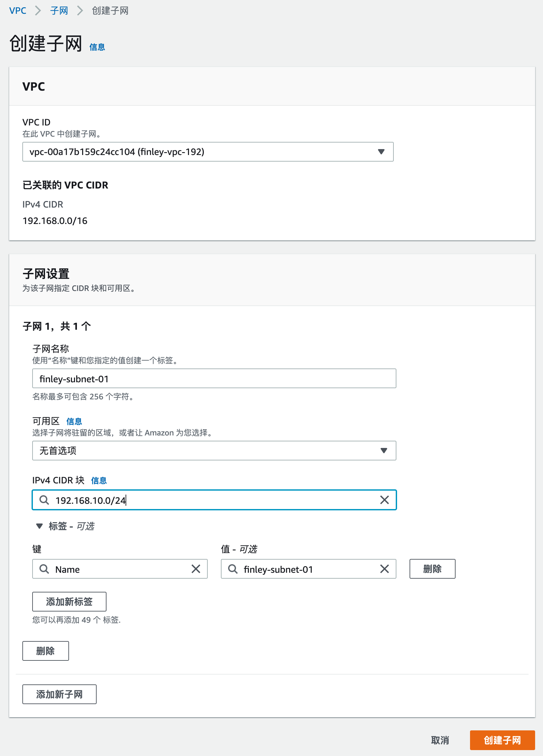Click the search icon in the tag key field
Screen dimensions: 543x756
click(x=44, y=569)
